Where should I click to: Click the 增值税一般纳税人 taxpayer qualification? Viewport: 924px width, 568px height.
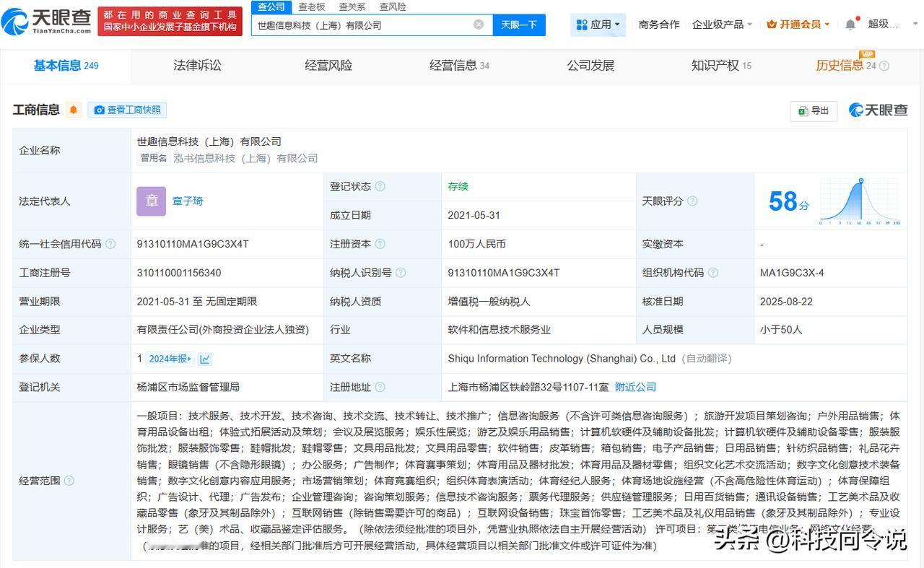(x=489, y=301)
